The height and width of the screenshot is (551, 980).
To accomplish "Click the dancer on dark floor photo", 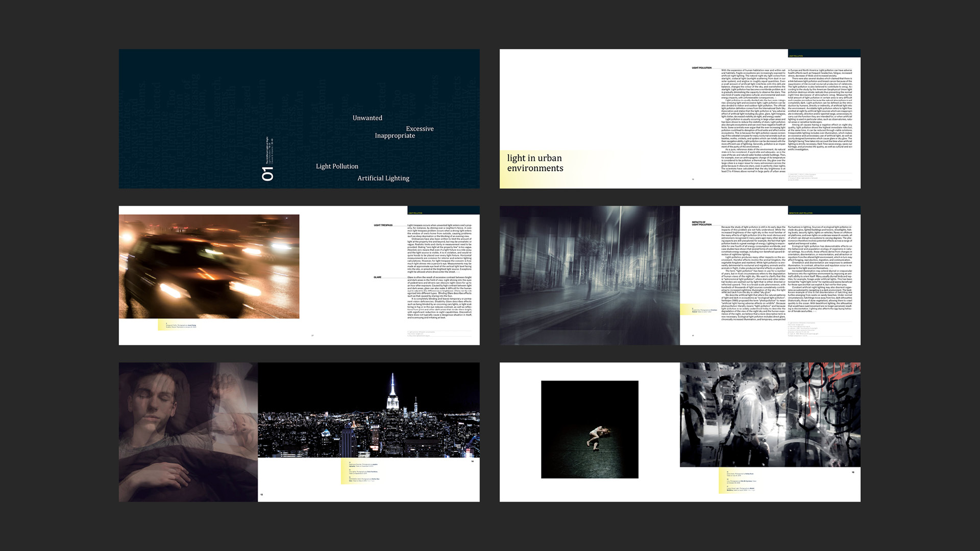I will tap(590, 429).
